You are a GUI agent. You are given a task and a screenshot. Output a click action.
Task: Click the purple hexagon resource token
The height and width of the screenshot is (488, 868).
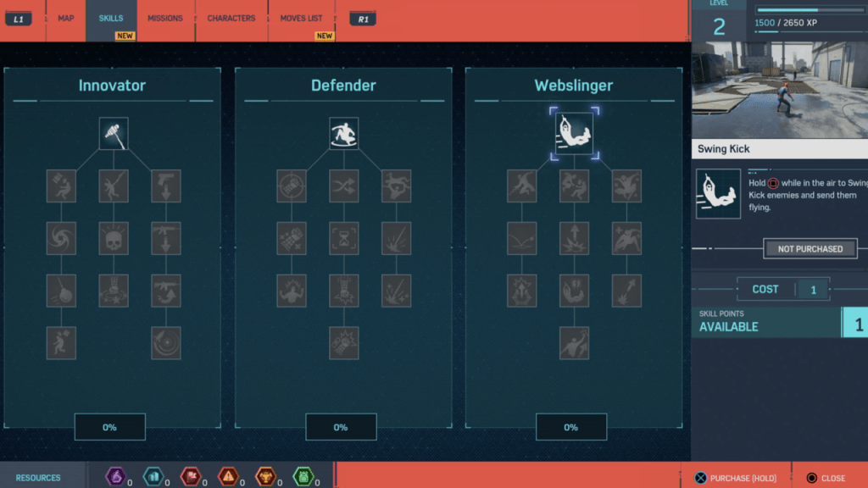point(114,477)
